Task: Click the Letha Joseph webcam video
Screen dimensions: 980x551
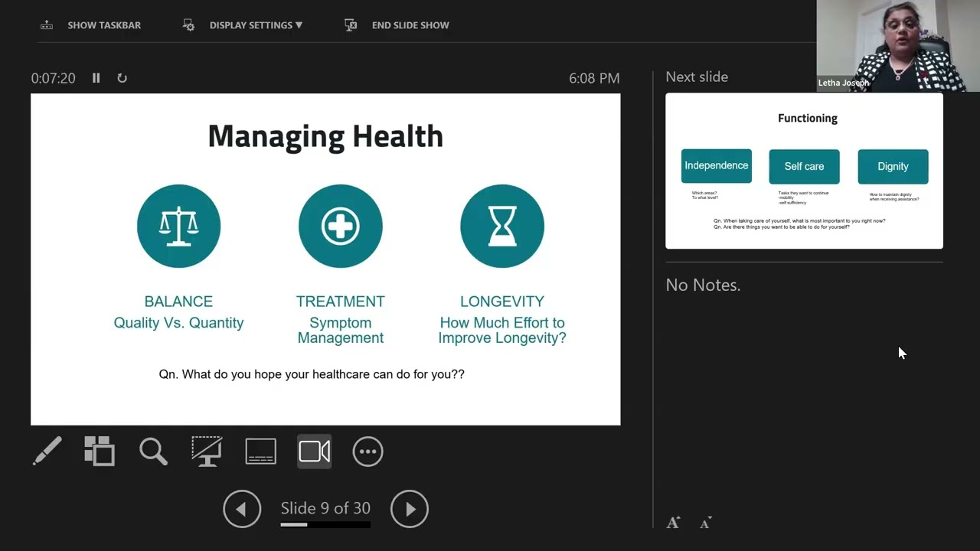Action: pyautogui.click(x=898, y=46)
